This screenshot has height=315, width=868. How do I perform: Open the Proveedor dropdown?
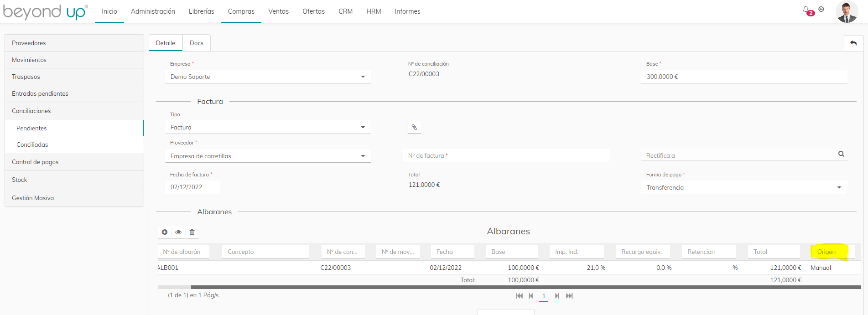pos(363,156)
